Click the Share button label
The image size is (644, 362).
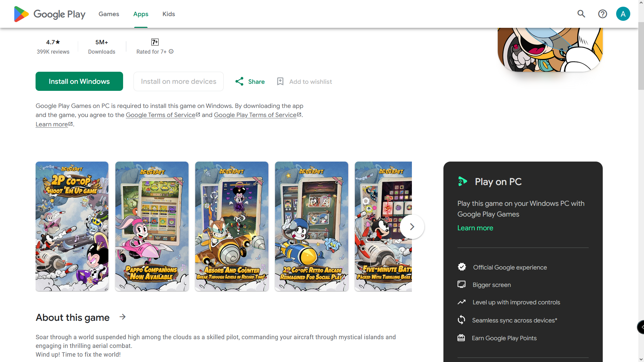click(x=256, y=82)
